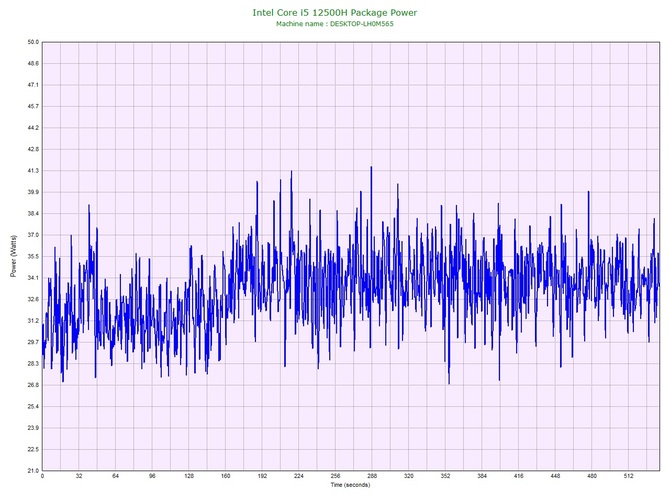
Task: Click the highest power peak near 288 seconds
Action: (x=371, y=167)
